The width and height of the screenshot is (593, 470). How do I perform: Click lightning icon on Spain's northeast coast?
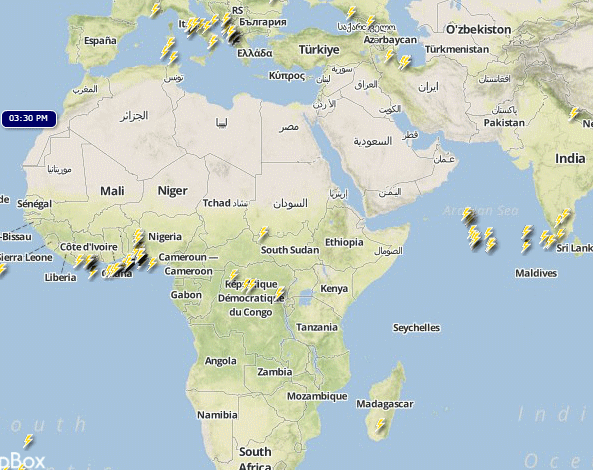coord(155,10)
